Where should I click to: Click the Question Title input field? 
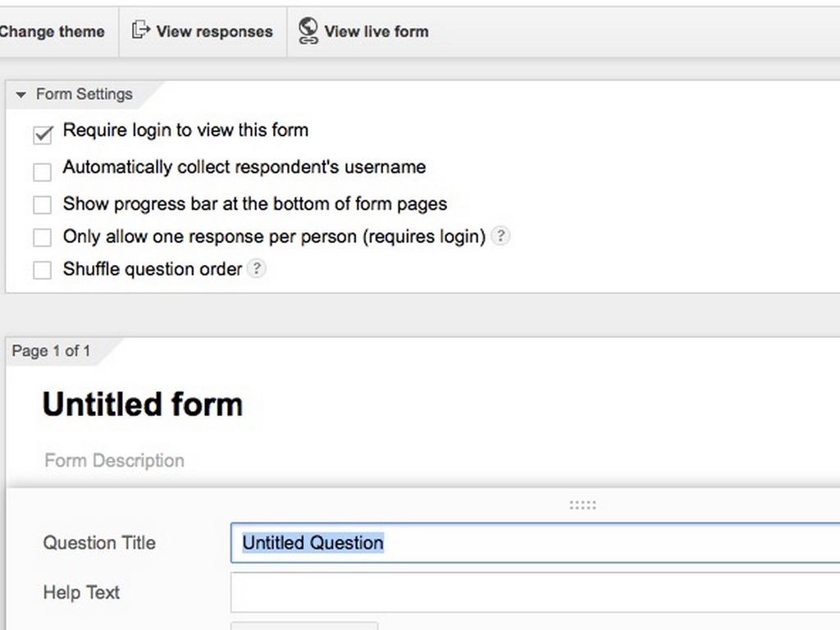pos(533,543)
